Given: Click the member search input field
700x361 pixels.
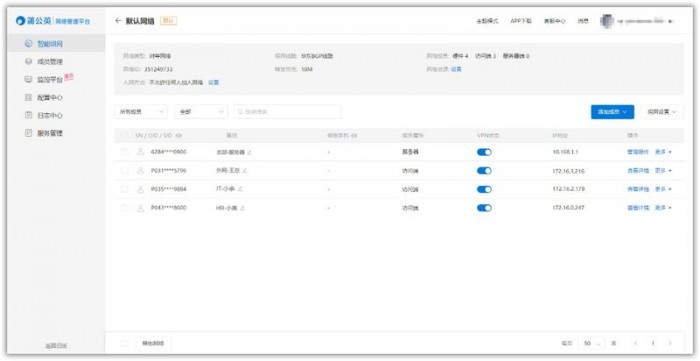Looking at the screenshot, I should pos(288,112).
